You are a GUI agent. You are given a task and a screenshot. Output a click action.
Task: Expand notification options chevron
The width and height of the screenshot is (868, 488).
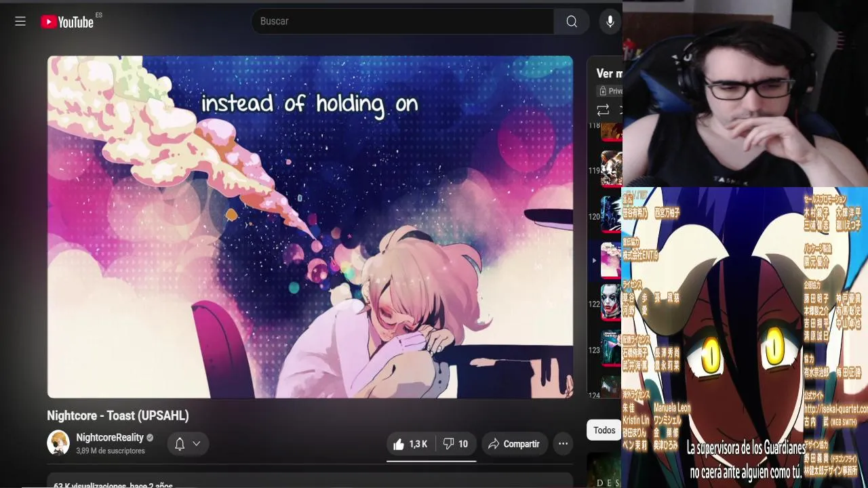pyautogui.click(x=197, y=444)
